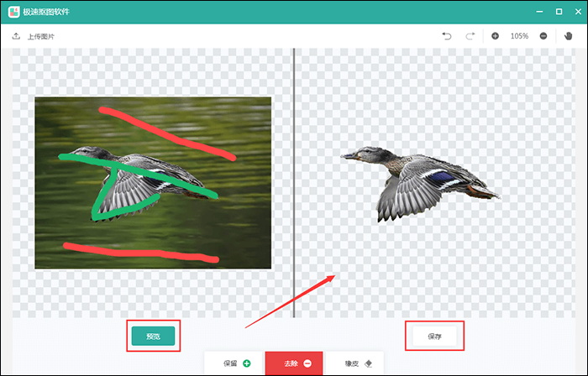This screenshot has height=376, width=588.
Task: Select the hand pan tool
Action: [568, 36]
